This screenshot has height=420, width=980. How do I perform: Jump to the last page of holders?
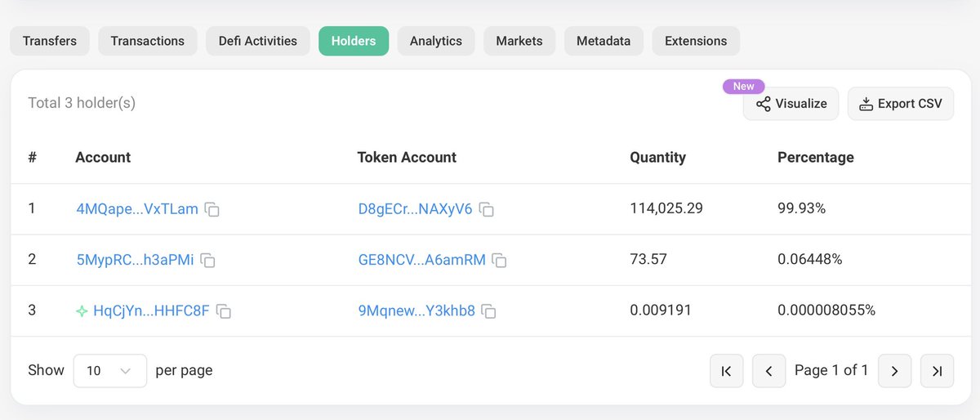click(937, 371)
